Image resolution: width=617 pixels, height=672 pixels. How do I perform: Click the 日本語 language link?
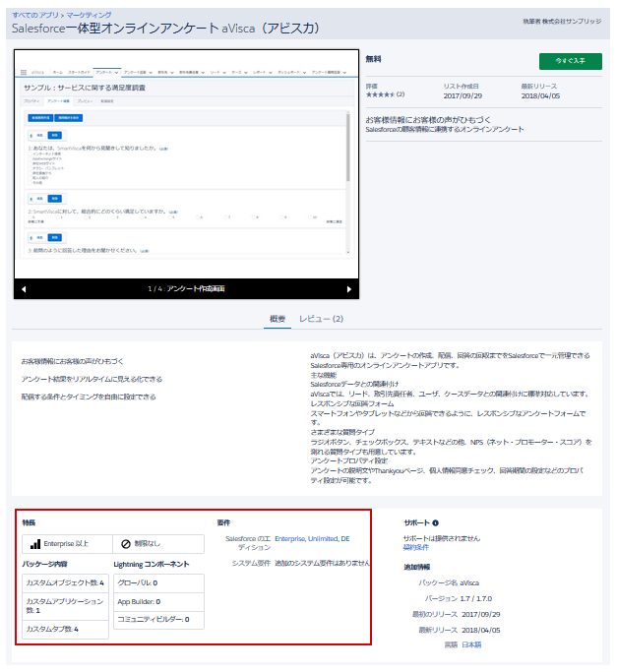tap(471, 644)
